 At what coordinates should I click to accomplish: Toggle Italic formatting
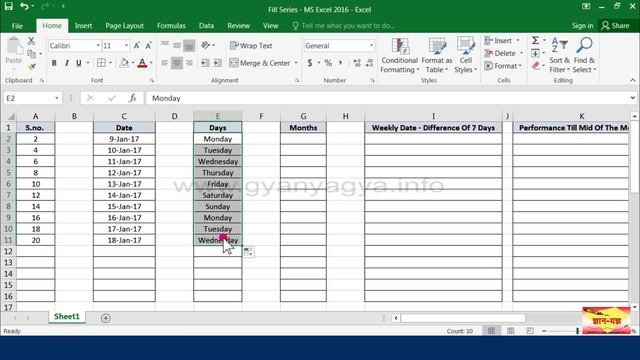click(x=67, y=63)
